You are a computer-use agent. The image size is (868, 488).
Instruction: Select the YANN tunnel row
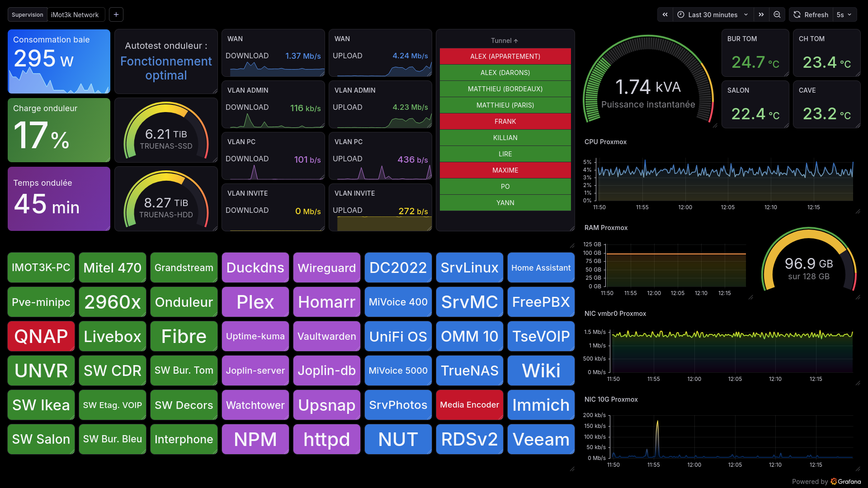[x=505, y=203]
